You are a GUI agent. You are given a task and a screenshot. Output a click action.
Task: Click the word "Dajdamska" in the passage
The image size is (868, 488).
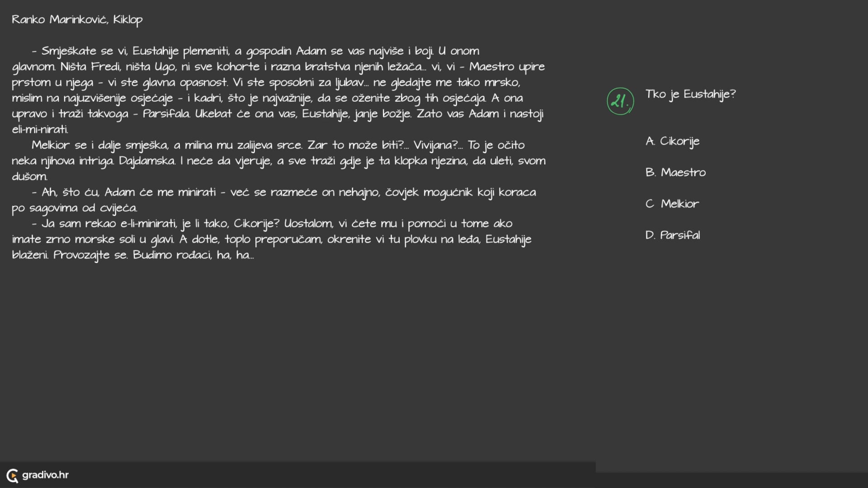pos(147,161)
